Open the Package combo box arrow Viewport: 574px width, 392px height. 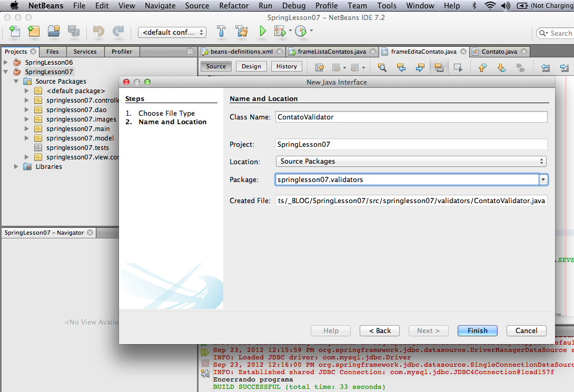pos(543,179)
